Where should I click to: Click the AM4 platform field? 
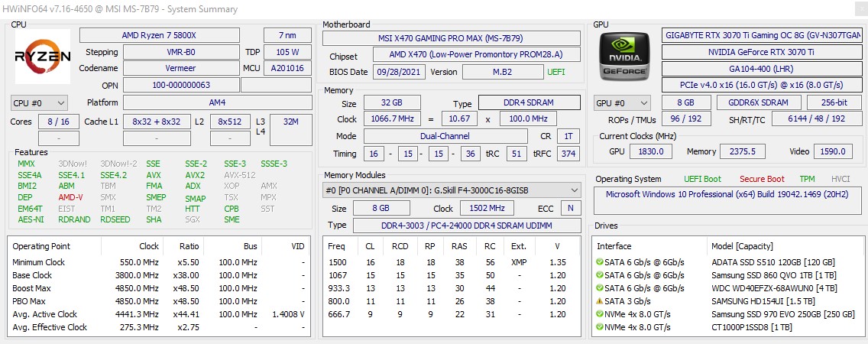pyautogui.click(x=217, y=103)
